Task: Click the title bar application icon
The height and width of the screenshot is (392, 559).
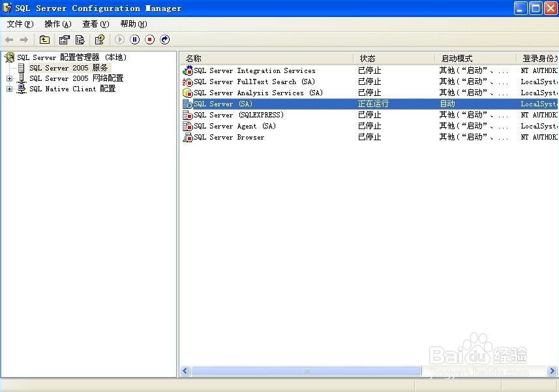Action: click(x=7, y=8)
